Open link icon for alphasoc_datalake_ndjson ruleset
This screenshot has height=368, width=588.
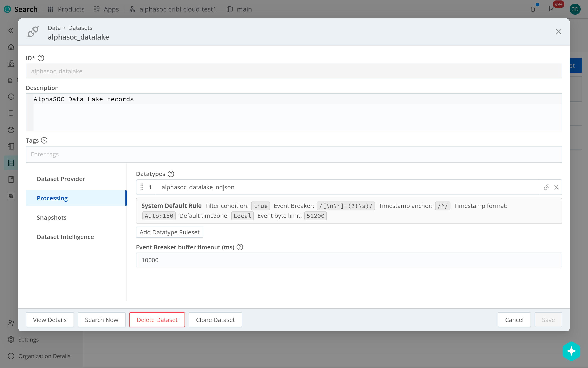tap(546, 187)
